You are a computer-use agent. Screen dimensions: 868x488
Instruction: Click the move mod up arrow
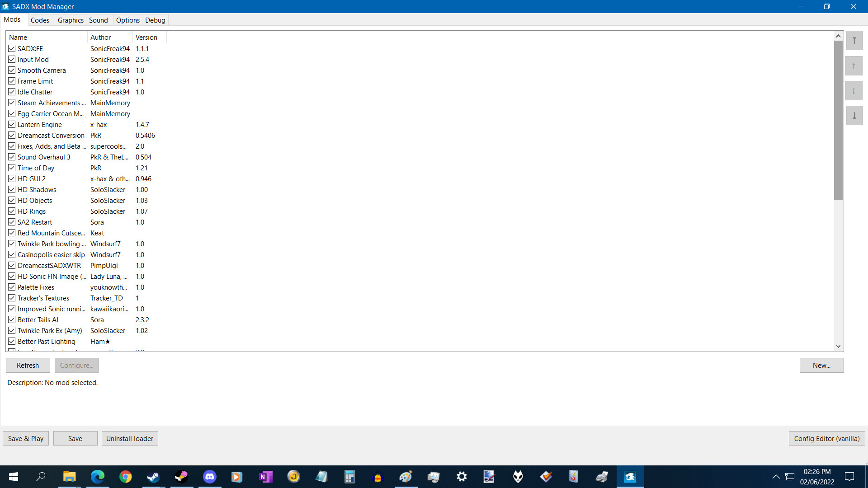pos(854,66)
